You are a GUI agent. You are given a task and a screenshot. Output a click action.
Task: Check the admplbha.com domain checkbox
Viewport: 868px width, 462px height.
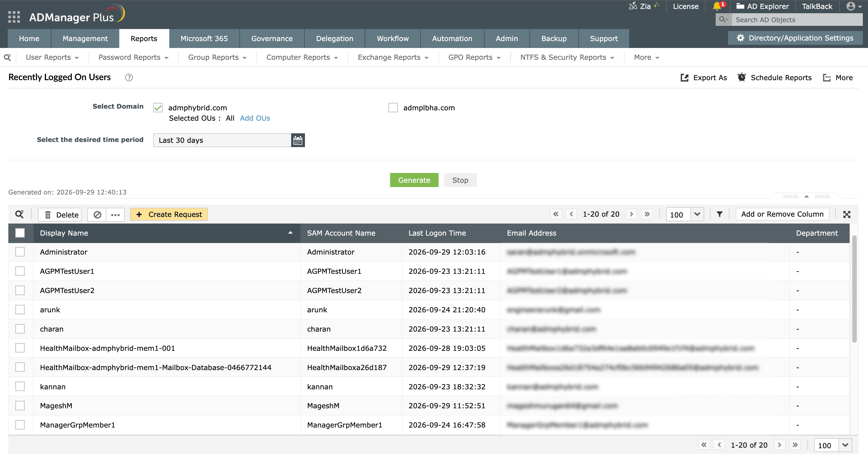[393, 108]
